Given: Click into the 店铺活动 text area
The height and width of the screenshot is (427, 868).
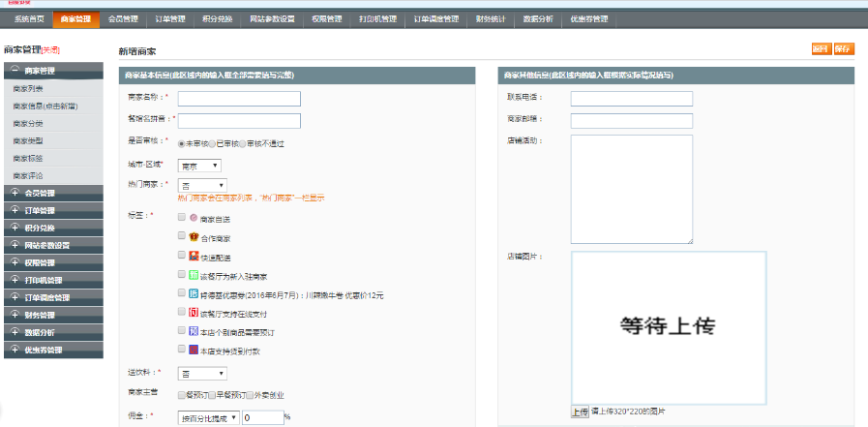Looking at the screenshot, I should (632, 189).
